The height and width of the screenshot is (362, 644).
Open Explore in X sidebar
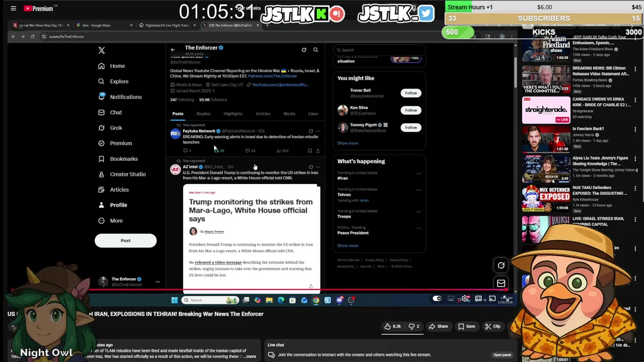click(113, 81)
